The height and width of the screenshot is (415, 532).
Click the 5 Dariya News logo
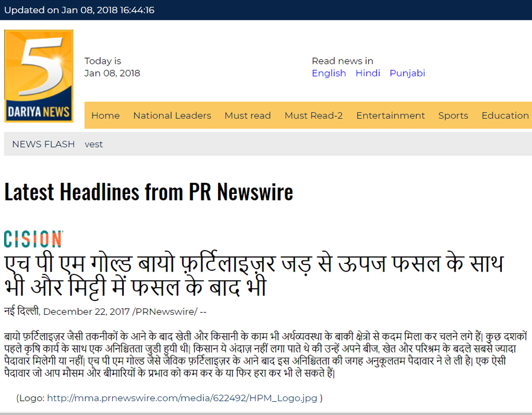click(39, 76)
